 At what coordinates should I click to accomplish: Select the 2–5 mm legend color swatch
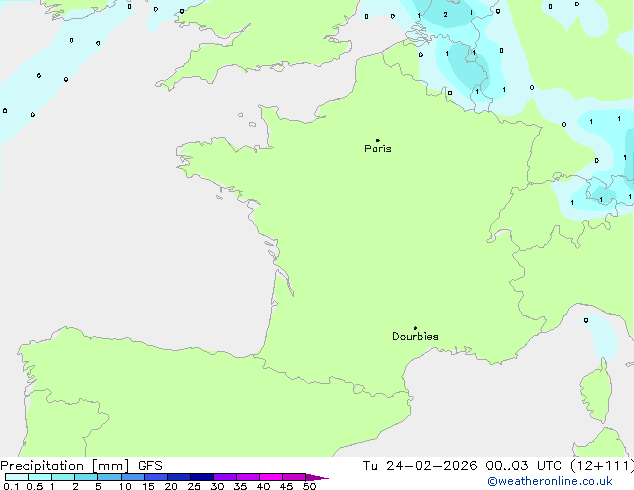click(86, 477)
